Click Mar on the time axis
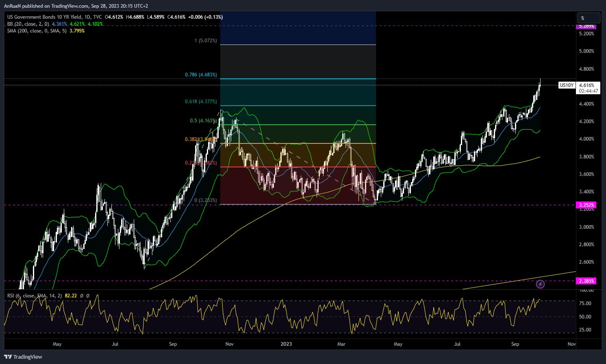The width and height of the screenshot is (606, 364). click(341, 344)
